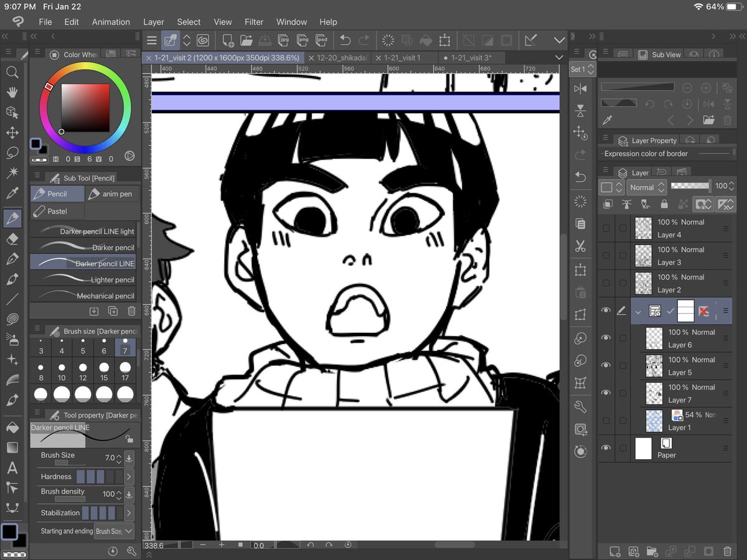
Task: Click the Scale/Rotate transform icon
Action: tap(444, 40)
